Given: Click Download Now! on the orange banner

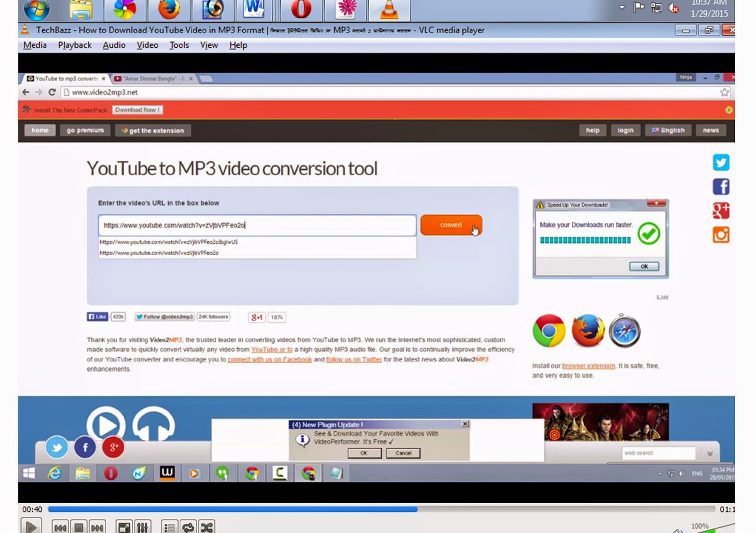Looking at the screenshot, I should click(137, 110).
